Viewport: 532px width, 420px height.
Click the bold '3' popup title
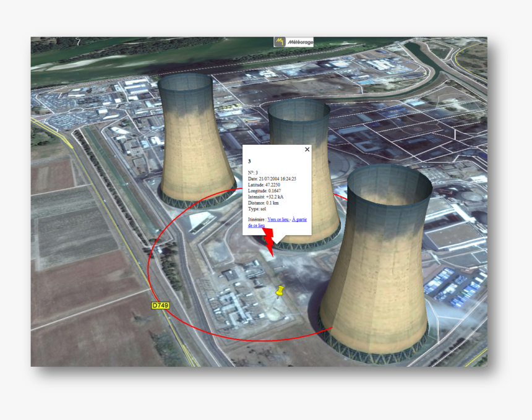click(249, 161)
